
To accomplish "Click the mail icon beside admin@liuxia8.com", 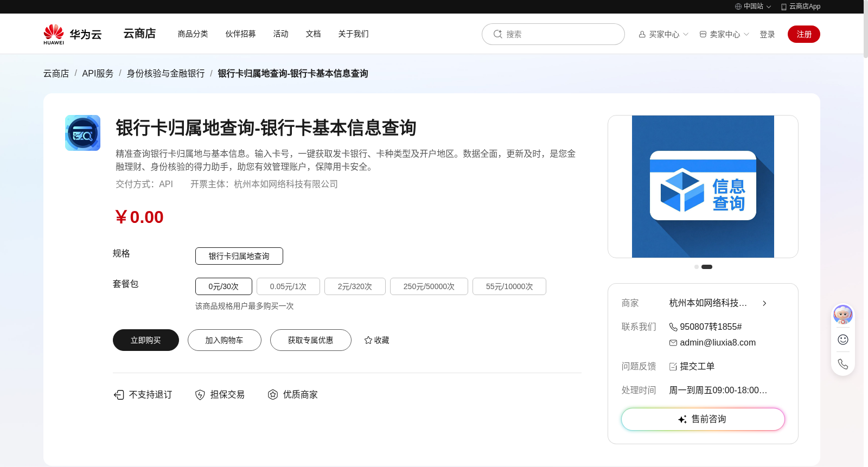I will [673, 343].
